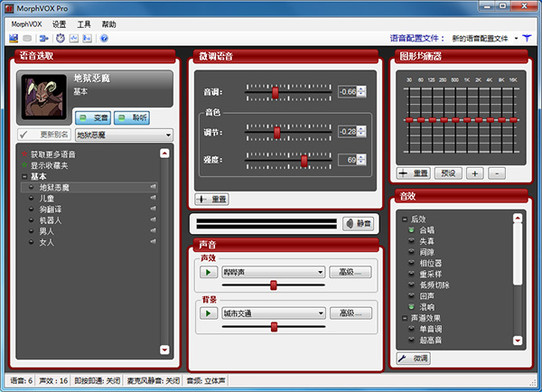Enable the 重采样 resample effect
This screenshot has width=542, height=392.
click(x=411, y=274)
